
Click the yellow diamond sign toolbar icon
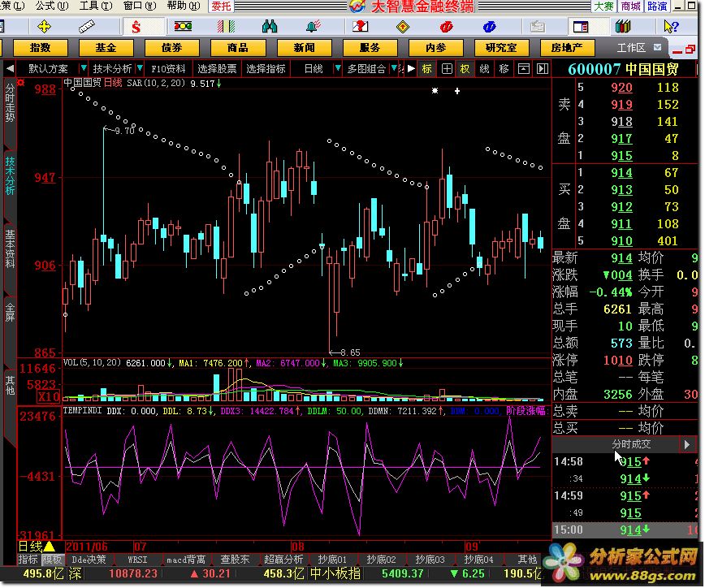coord(402,27)
